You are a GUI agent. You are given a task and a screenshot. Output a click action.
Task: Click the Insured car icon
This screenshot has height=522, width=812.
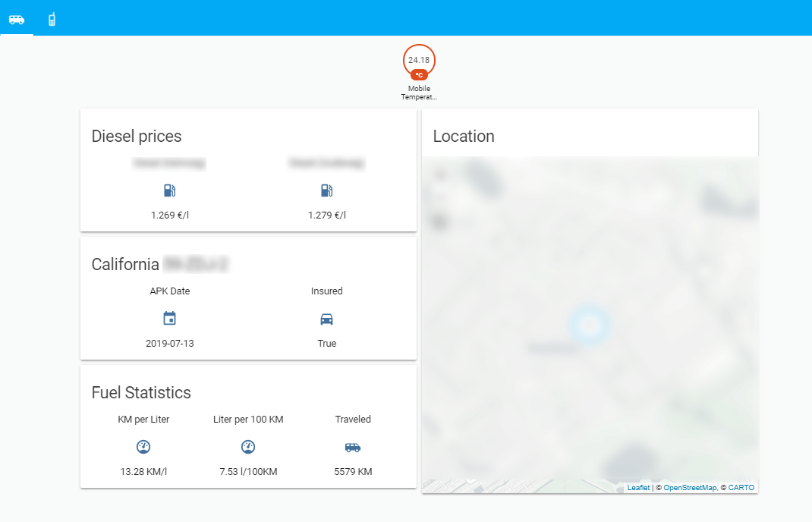click(x=327, y=319)
